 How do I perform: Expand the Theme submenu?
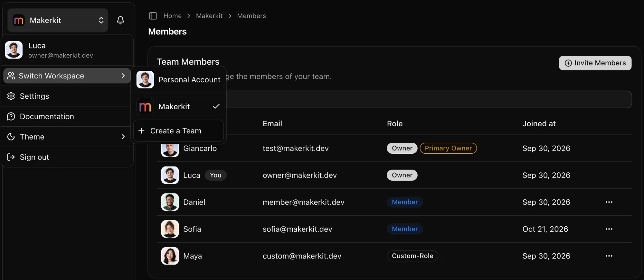pos(67,137)
